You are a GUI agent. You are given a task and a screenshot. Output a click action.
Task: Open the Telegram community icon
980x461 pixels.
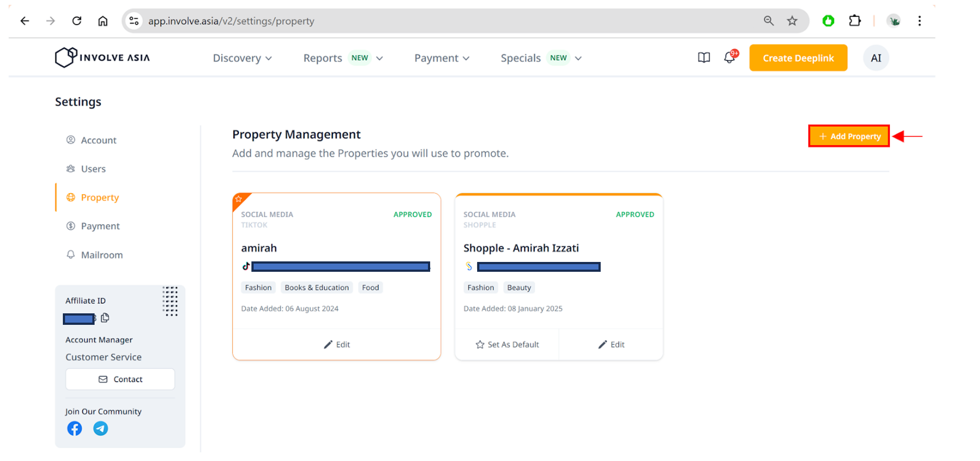pyautogui.click(x=101, y=428)
